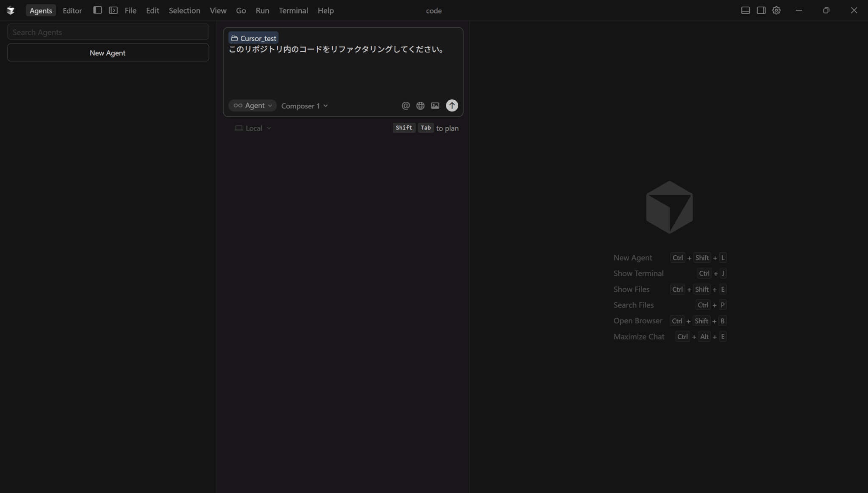This screenshot has width=868, height=493.
Task: Open the Agent mode dropdown
Action: pyautogui.click(x=253, y=106)
